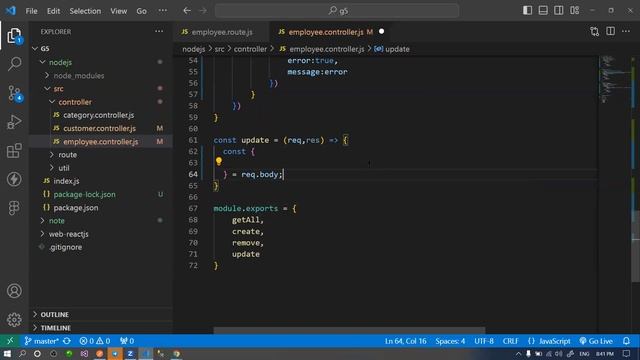Expand the TIMELINE section

(101, 327)
